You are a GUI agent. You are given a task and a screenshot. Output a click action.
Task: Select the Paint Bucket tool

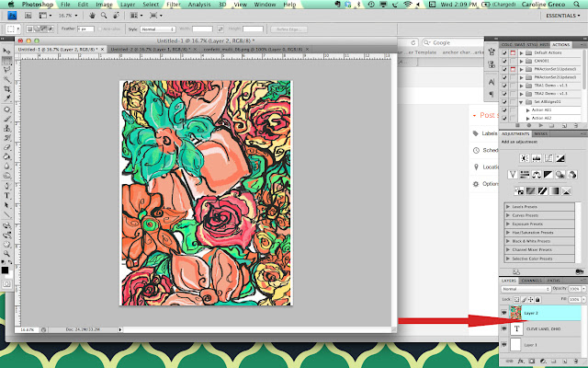click(x=6, y=156)
